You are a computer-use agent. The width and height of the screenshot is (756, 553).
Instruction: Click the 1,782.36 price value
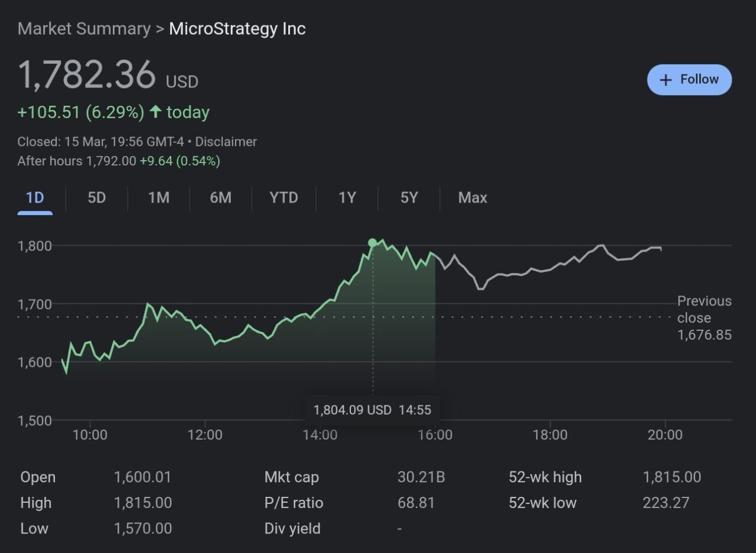pyautogui.click(x=87, y=75)
